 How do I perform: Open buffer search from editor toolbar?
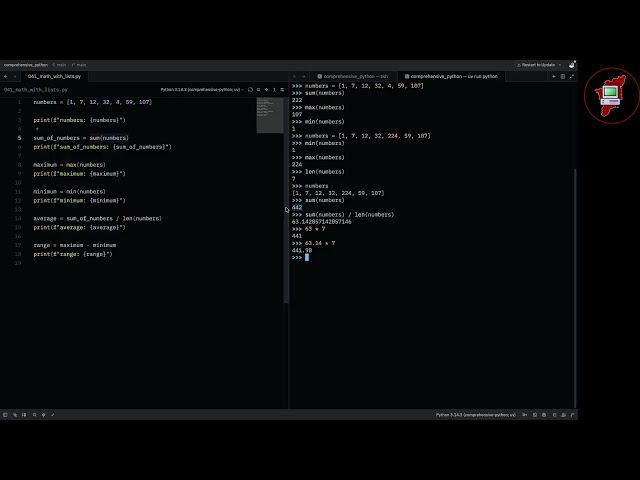(x=258, y=89)
